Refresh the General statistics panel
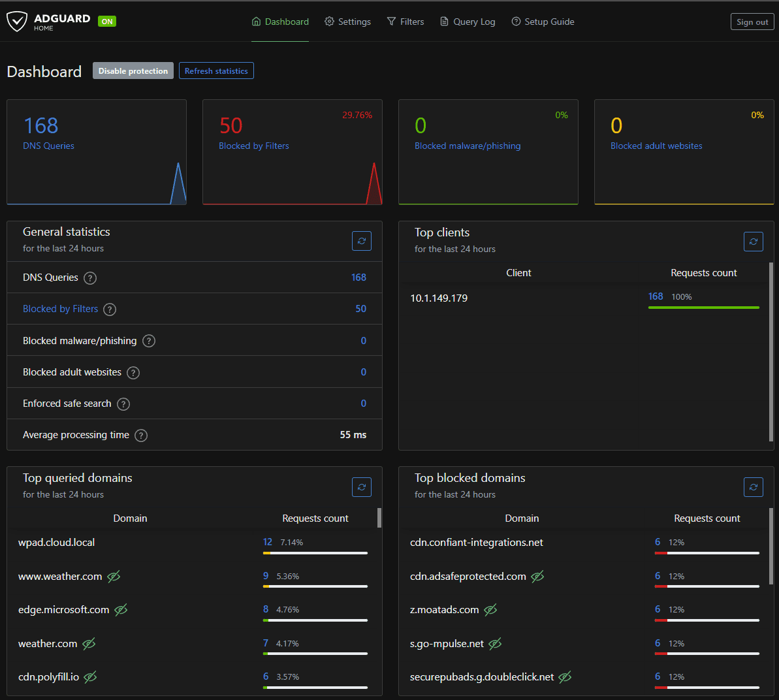Viewport: 779px width, 700px height. (x=362, y=241)
